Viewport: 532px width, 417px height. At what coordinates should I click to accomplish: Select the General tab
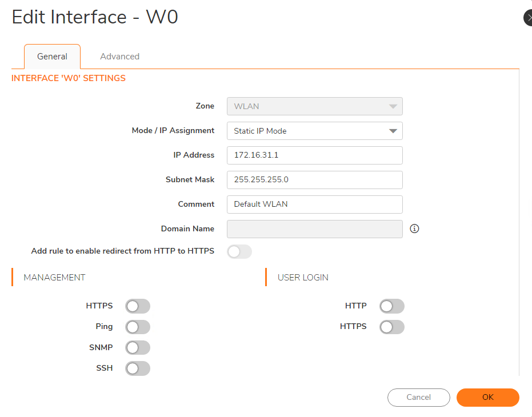(52, 57)
